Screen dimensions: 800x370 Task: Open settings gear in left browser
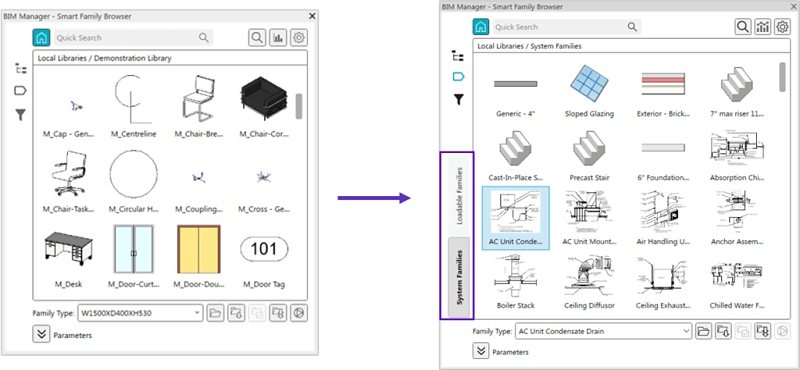coord(299,38)
